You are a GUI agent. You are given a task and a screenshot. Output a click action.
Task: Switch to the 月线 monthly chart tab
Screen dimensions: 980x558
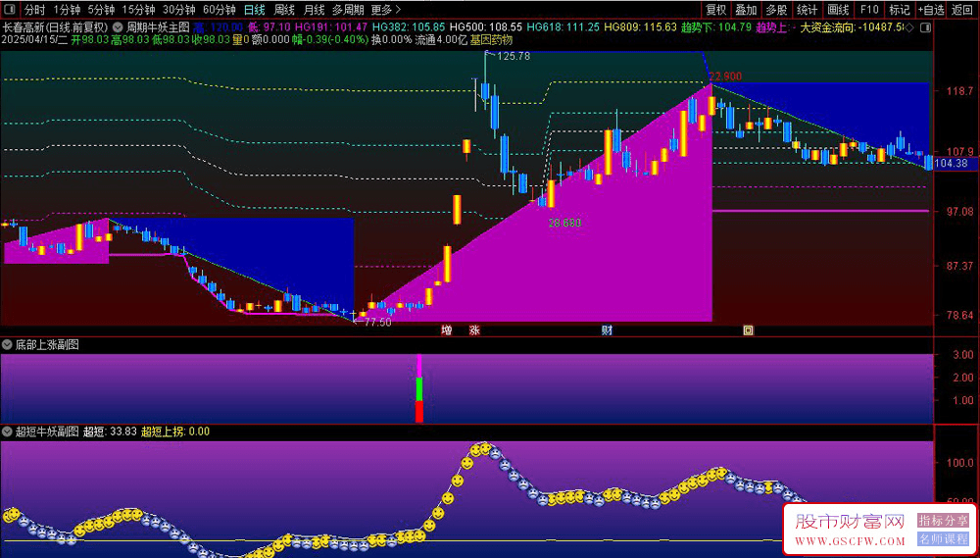tap(314, 10)
